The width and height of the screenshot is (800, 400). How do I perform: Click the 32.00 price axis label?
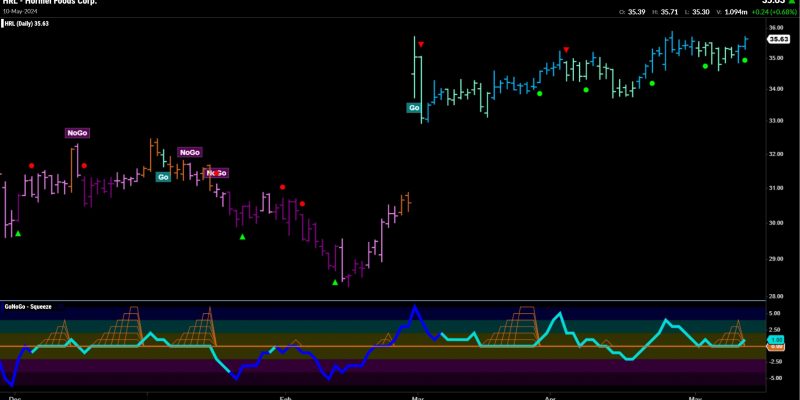776,154
